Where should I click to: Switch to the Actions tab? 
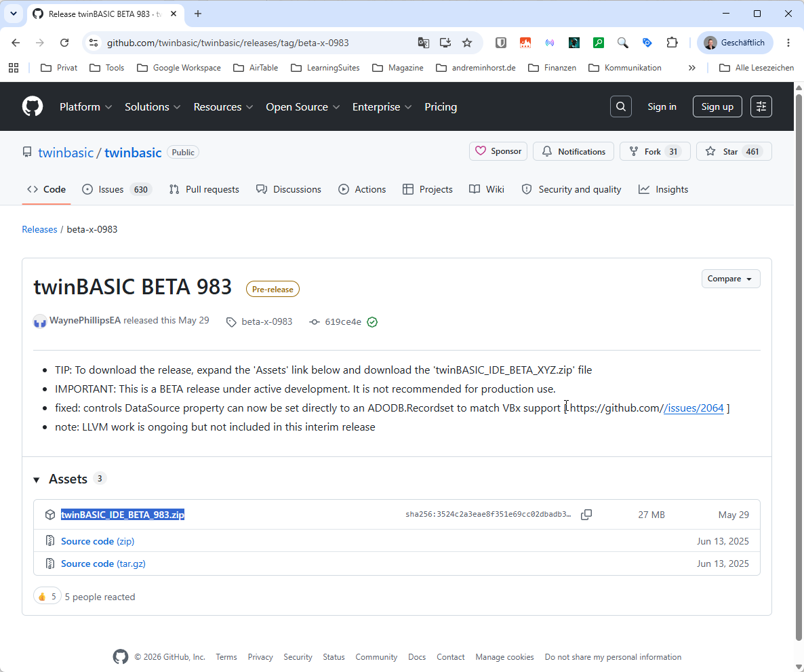[x=362, y=189]
